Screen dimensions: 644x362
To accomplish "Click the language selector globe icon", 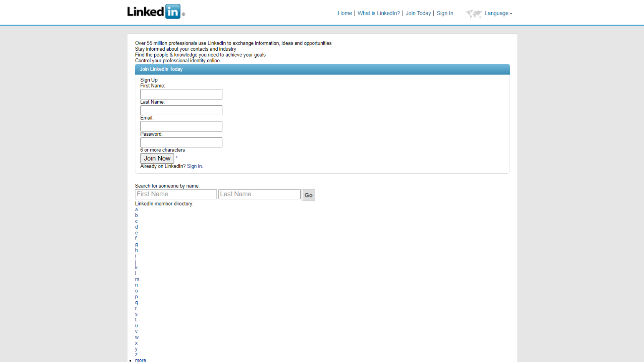I will click(x=473, y=13).
